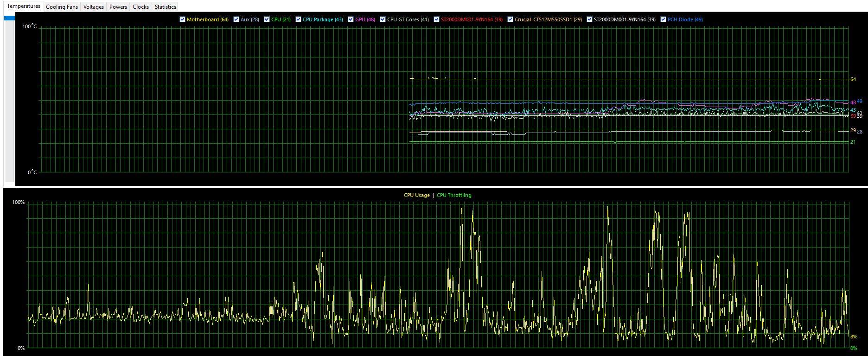Click the green CPU Throttling legend label
868x356 pixels.
click(454, 195)
